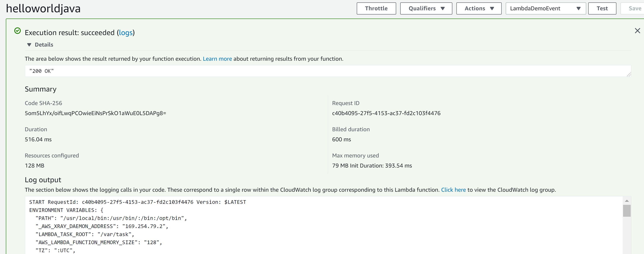
Task: Click the Throttle button
Action: [376, 8]
